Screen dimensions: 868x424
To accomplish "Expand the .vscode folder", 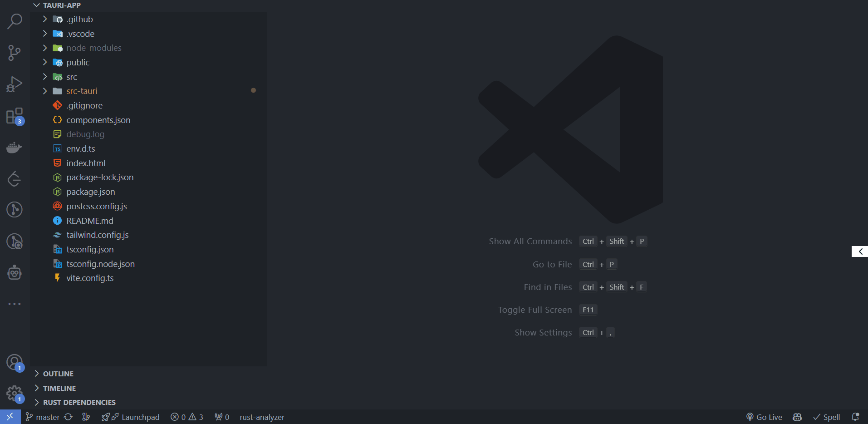I will [148, 34].
